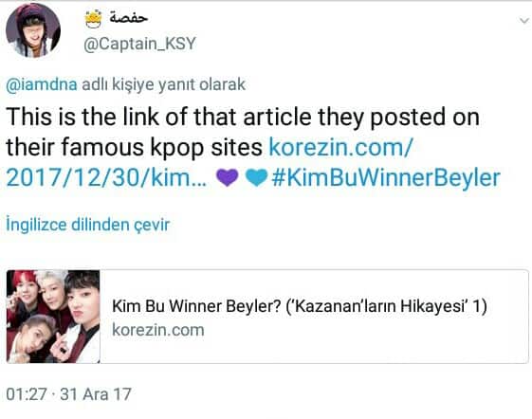Open the Kim Bu Winner Beyler article title
The image size is (532, 419).
tap(300, 306)
